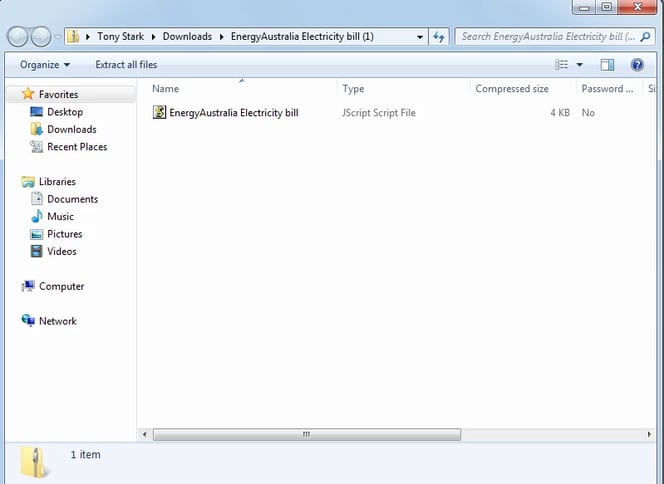Click Extract all files button

click(126, 65)
